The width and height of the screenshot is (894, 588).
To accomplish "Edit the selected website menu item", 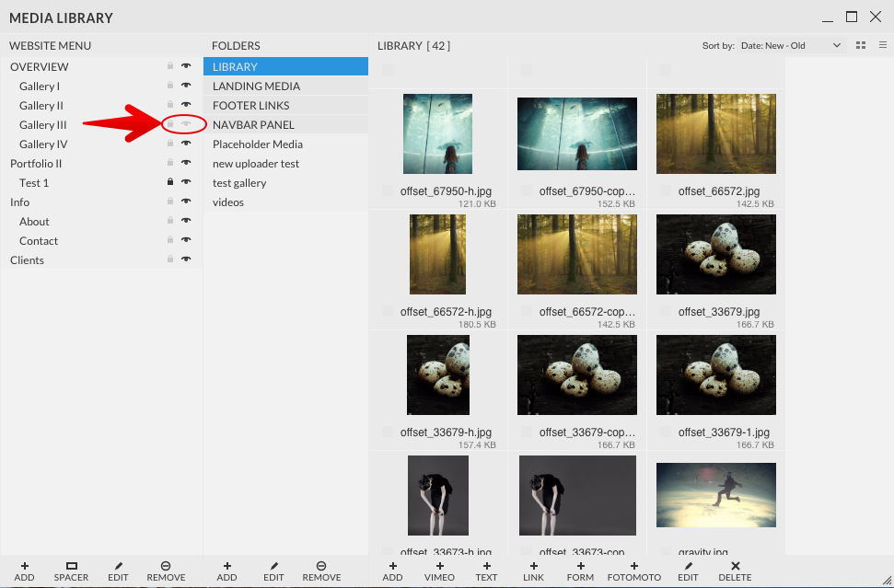I will click(x=118, y=571).
